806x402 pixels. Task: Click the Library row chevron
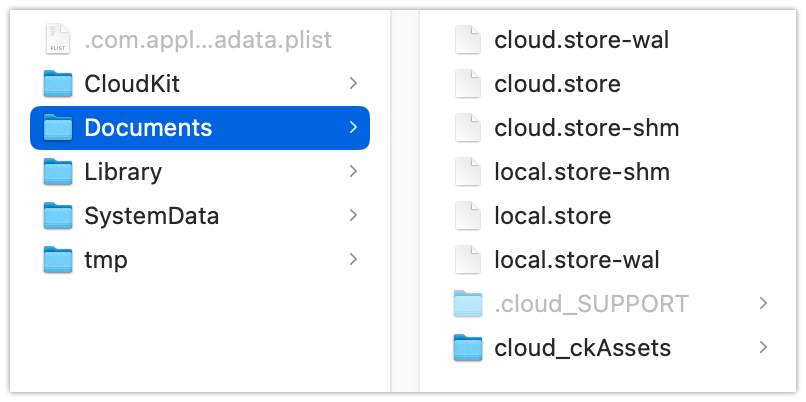click(x=353, y=172)
